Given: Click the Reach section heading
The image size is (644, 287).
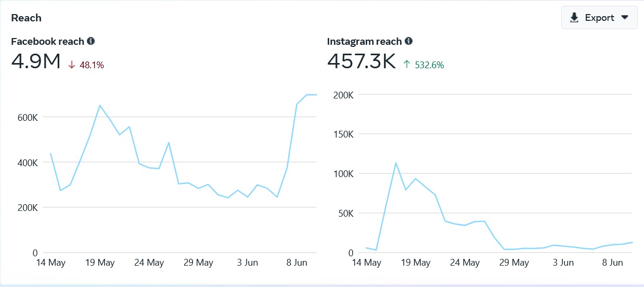Looking at the screenshot, I should (x=26, y=18).
